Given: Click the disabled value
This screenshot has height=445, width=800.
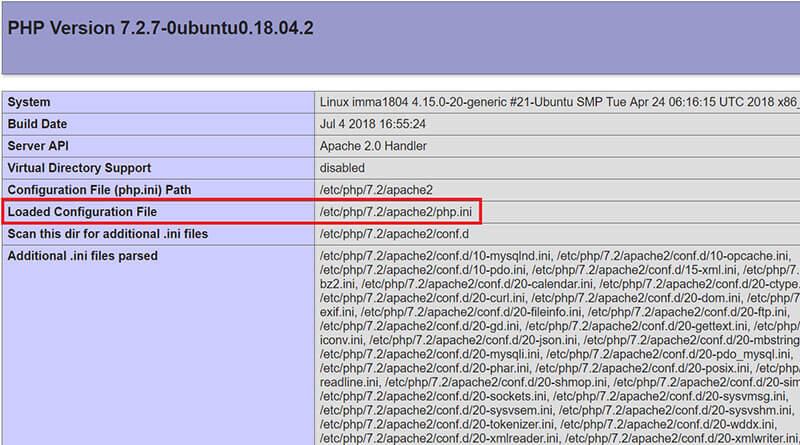Looking at the screenshot, I should [342, 168].
